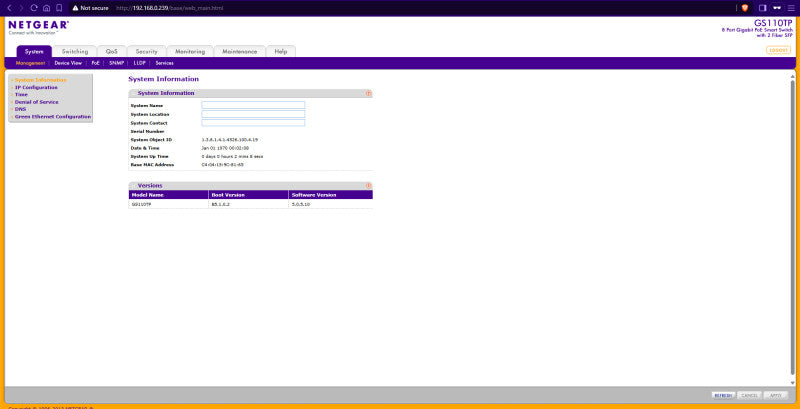Click the Not secure warning indicator
This screenshot has width=800, height=409.
coord(90,8)
